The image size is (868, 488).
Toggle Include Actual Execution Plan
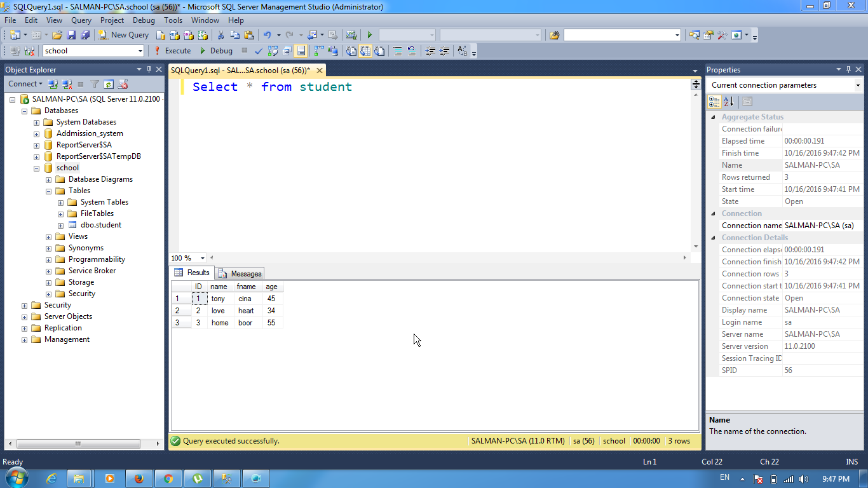(318, 50)
